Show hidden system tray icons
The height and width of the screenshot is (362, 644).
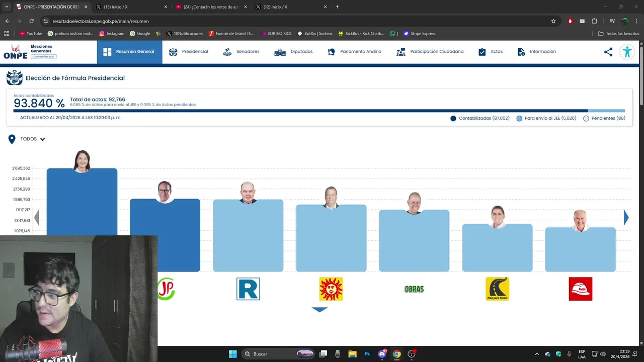point(537,354)
